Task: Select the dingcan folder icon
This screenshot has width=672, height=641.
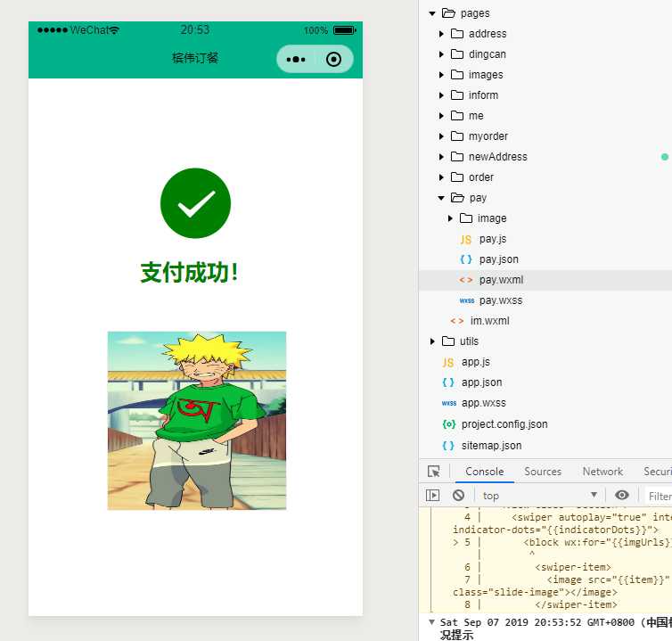Action: pos(457,54)
